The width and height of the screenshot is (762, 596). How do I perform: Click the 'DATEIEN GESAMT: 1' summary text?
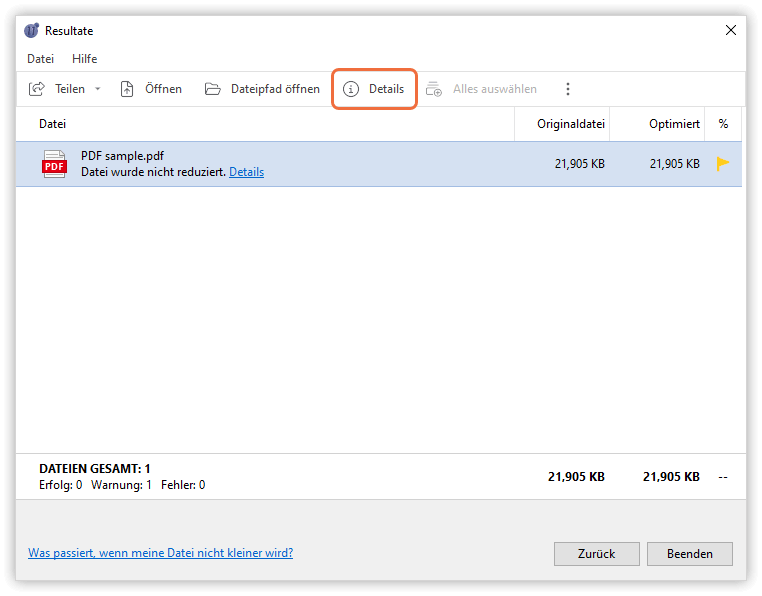[95, 469]
